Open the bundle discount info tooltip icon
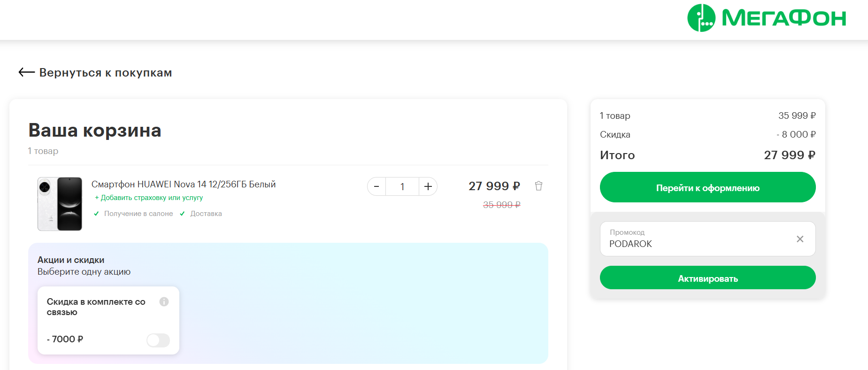Screen dimensions: 868x370 point(164,302)
